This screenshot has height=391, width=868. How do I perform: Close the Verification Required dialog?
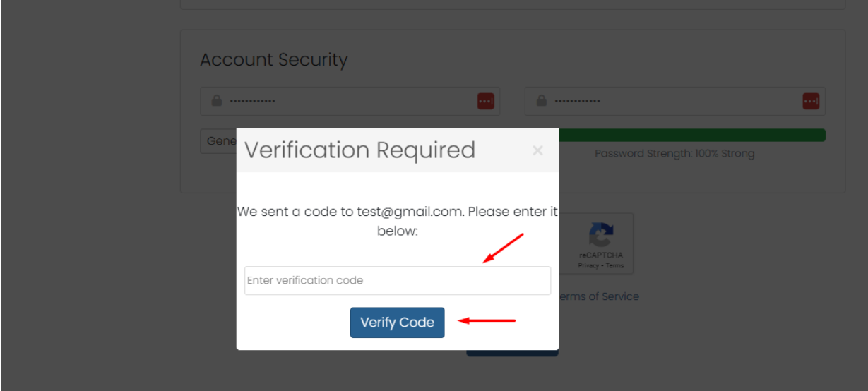click(x=537, y=150)
